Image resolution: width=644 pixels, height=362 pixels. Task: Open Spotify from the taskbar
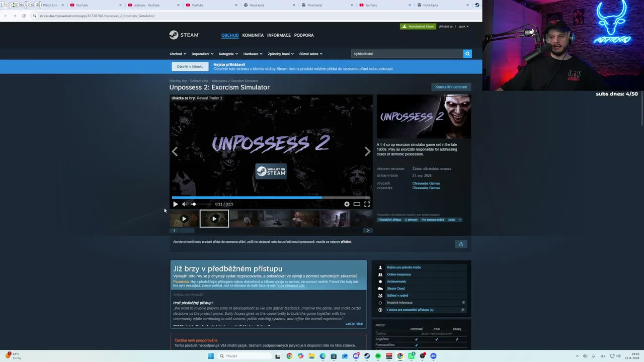[378, 356]
